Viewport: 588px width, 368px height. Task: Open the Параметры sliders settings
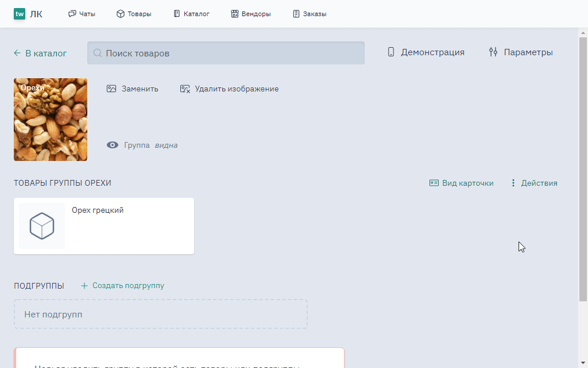click(x=520, y=52)
